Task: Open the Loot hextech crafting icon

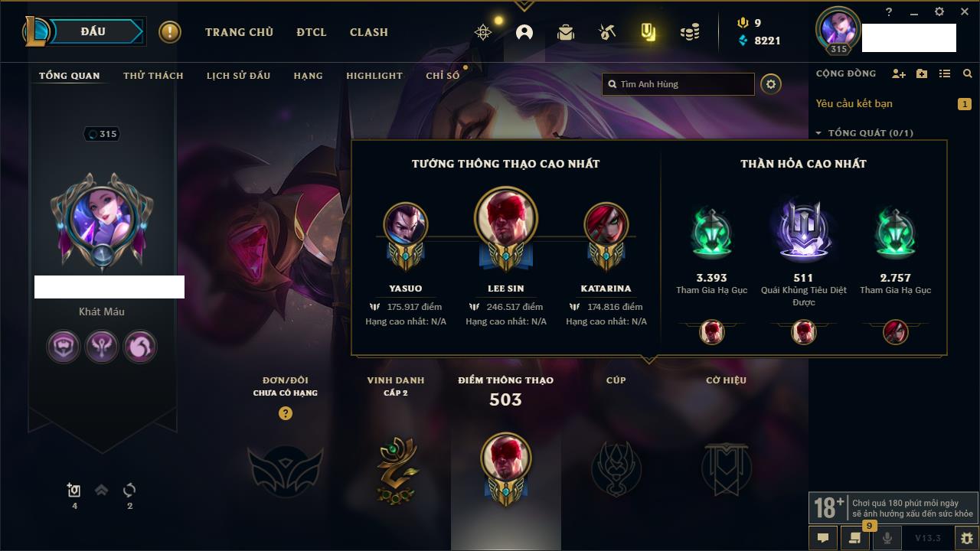Action: [607, 32]
